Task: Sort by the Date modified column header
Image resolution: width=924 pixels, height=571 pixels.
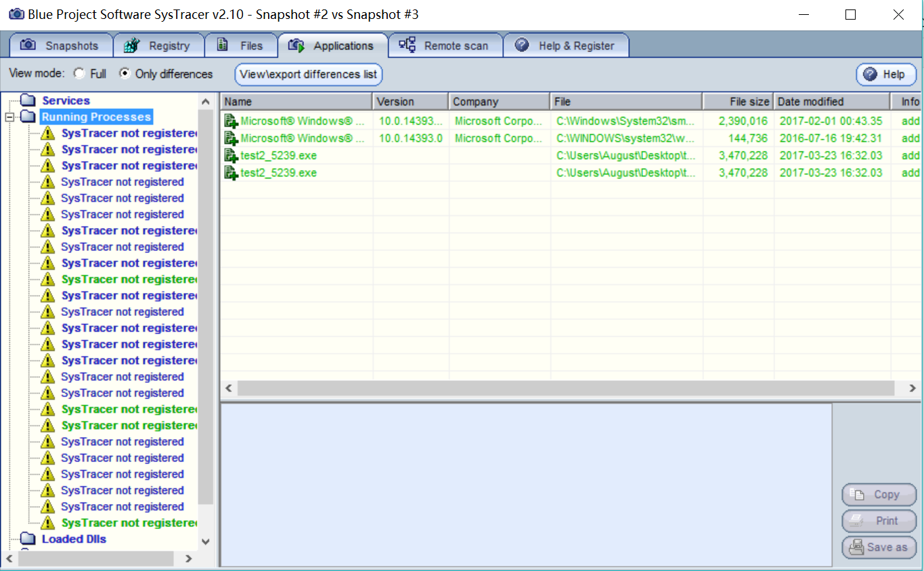Action: 832,101
